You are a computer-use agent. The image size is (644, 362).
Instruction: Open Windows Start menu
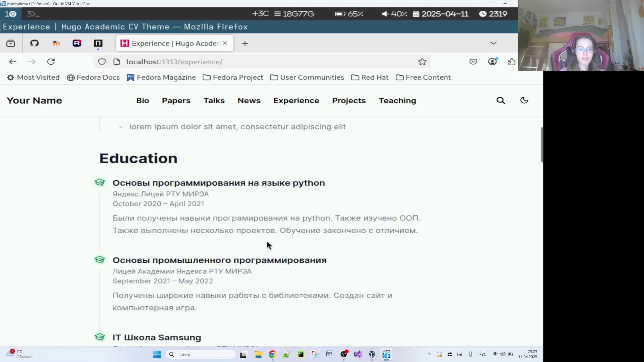[x=157, y=354]
